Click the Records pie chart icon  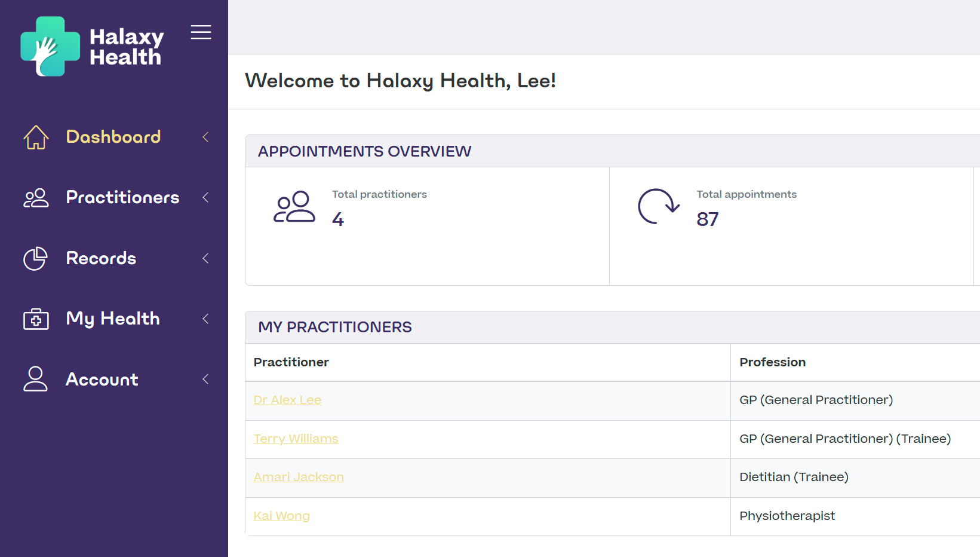(x=35, y=258)
